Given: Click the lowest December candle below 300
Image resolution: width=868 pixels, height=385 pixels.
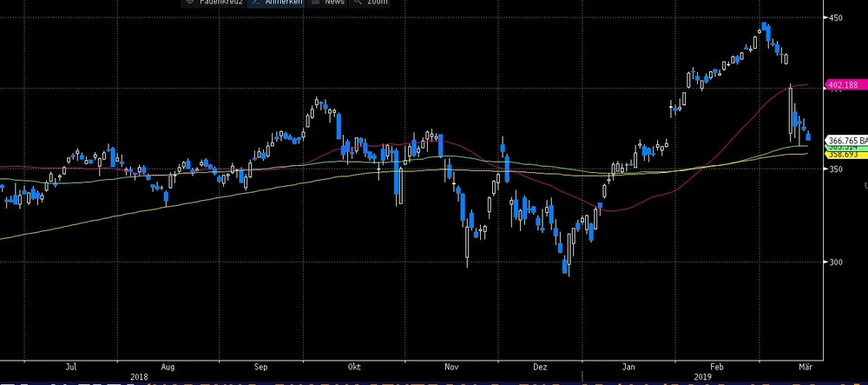Looking at the screenshot, I should click(x=566, y=266).
